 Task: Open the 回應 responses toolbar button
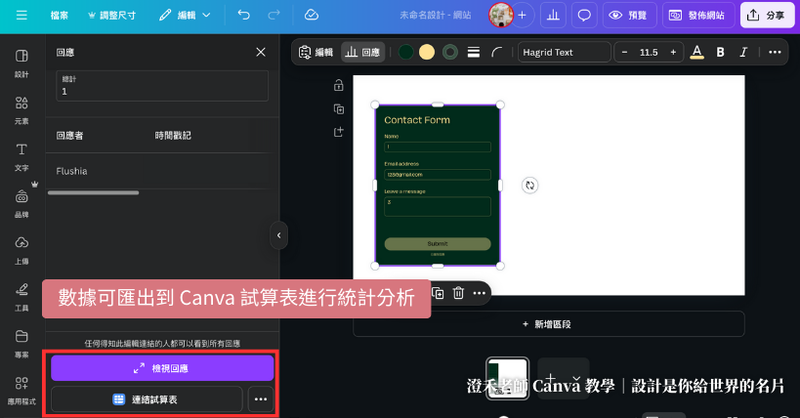363,52
